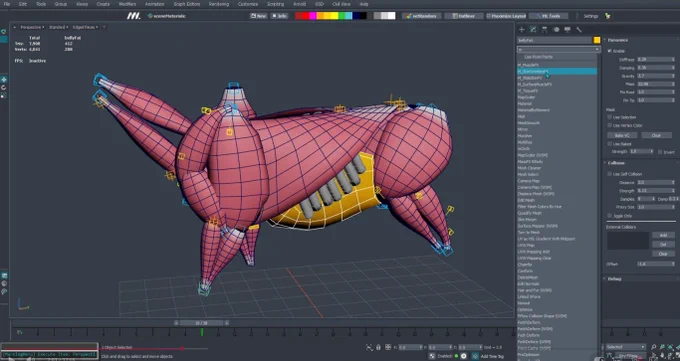Open the Hierarchy command panel tab
The image size is (680, 361).
pos(545,30)
